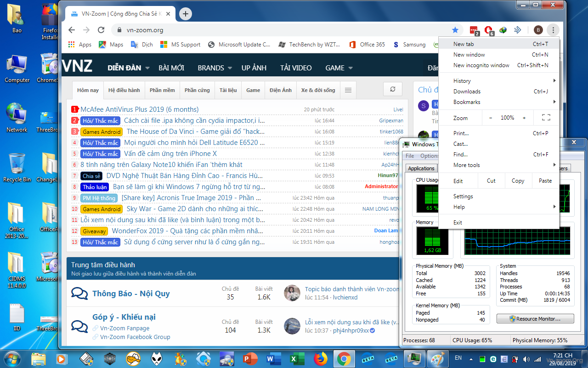588x368 pixels.
Task: Launch PowerPoint from the taskbar
Action: coord(250,358)
